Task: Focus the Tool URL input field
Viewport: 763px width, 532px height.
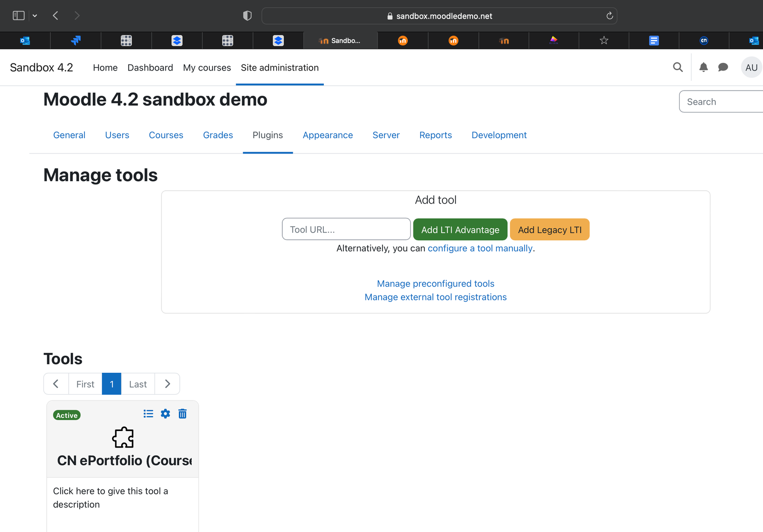Action: coord(346,229)
